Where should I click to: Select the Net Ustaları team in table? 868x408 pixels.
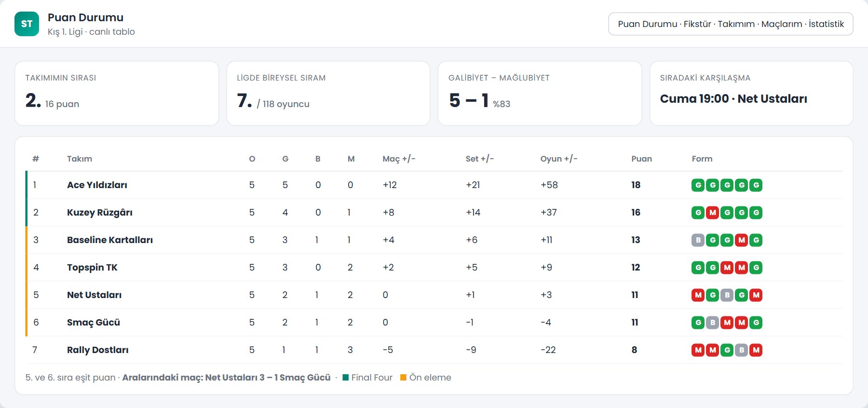94,295
